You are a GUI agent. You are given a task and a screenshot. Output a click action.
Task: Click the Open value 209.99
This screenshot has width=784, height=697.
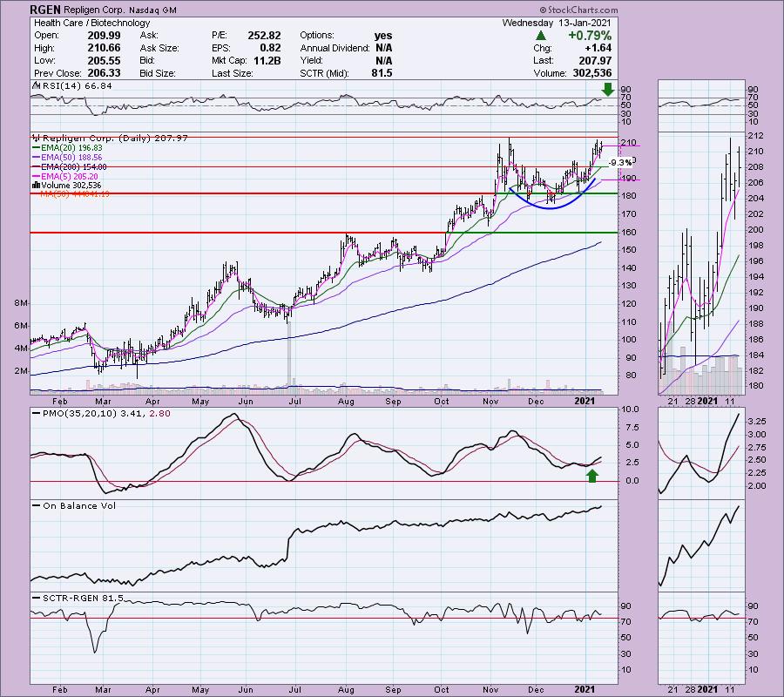[x=104, y=36]
